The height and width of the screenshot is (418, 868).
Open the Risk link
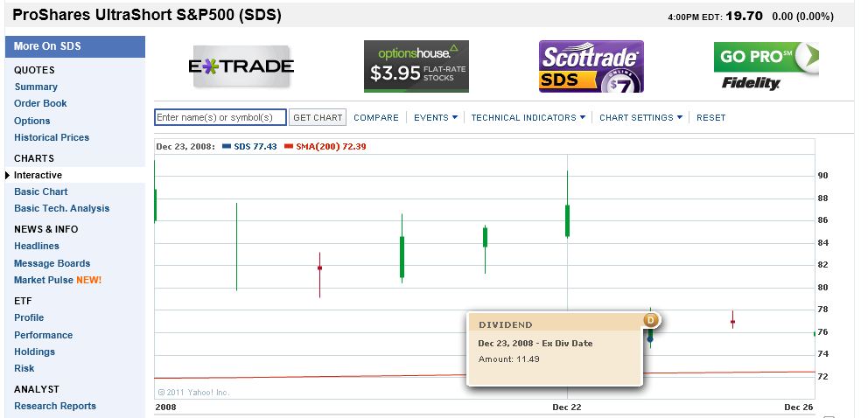(x=24, y=369)
